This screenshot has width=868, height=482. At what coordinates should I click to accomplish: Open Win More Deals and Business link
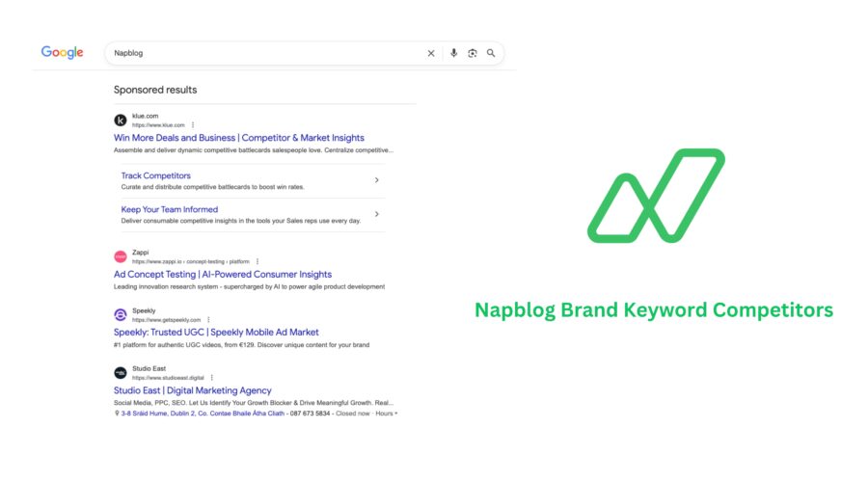[238, 138]
